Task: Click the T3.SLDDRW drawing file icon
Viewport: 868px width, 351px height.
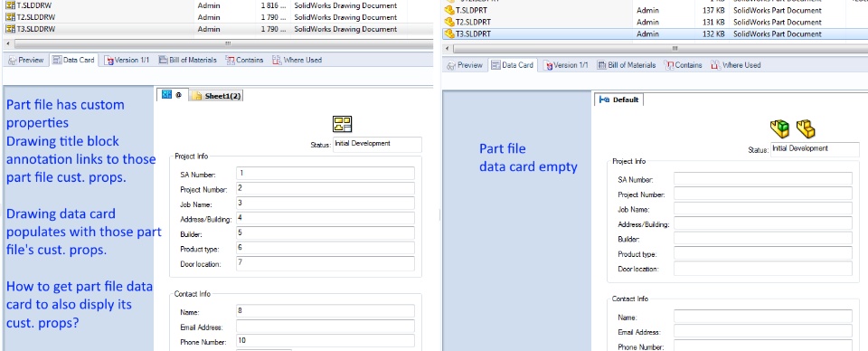Action: 10,29
